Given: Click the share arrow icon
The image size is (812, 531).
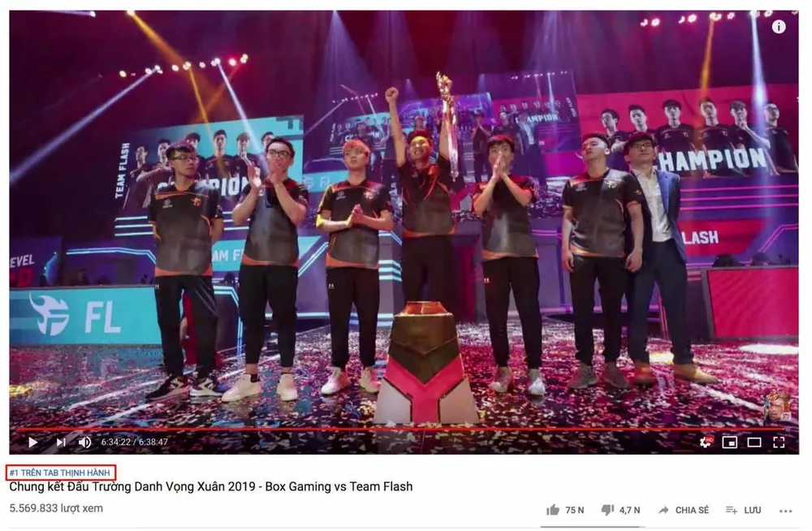Looking at the screenshot, I should tap(663, 510).
